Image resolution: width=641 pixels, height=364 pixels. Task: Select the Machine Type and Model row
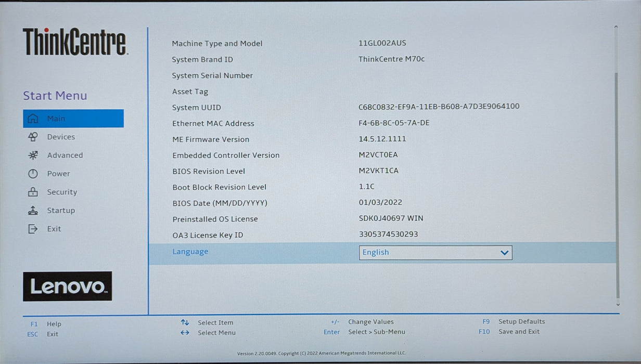pyautogui.click(x=382, y=44)
